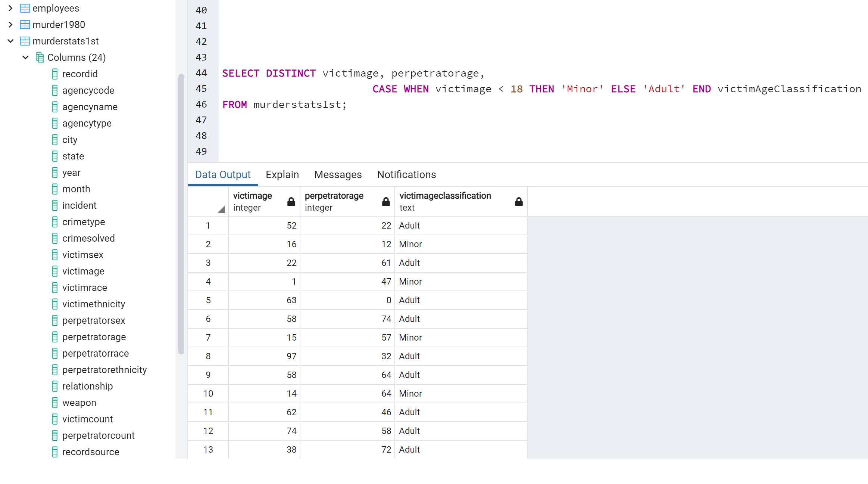Click the weapon column icon
This screenshot has width=868, height=484.
55,403
